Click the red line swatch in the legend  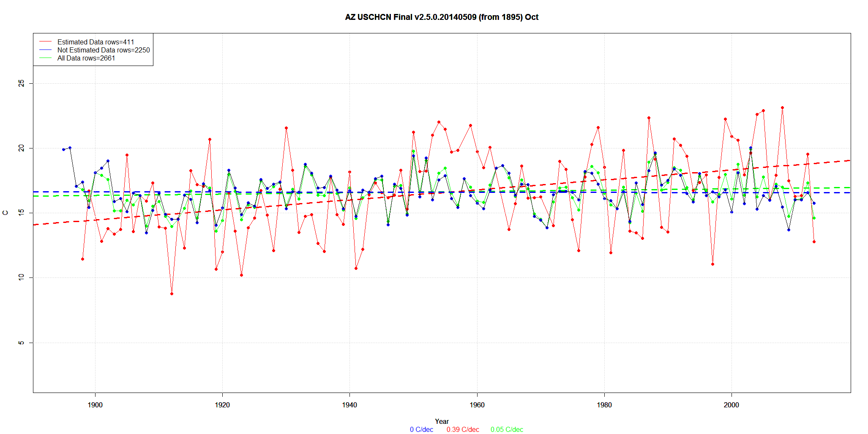[x=45, y=42]
